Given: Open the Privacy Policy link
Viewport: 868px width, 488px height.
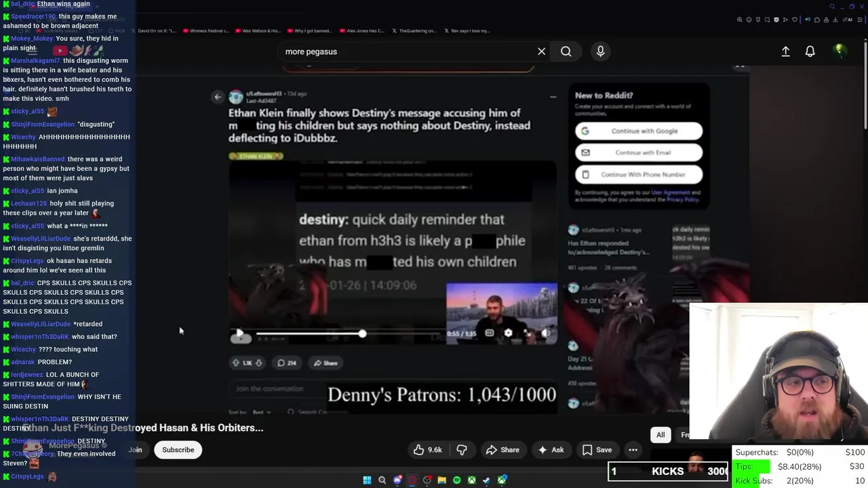Looking at the screenshot, I should (x=684, y=200).
